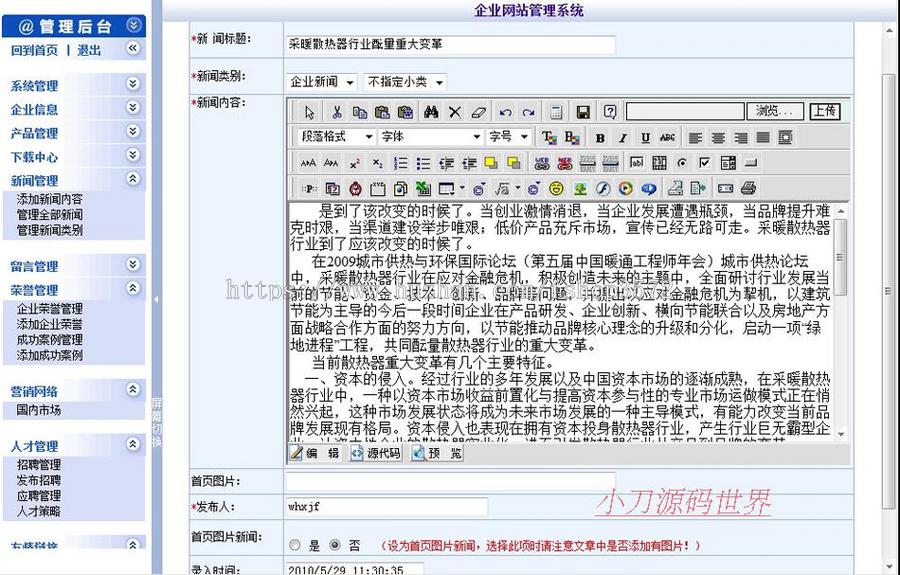Choose text background color icon
900x575 pixels.
pos(572,138)
